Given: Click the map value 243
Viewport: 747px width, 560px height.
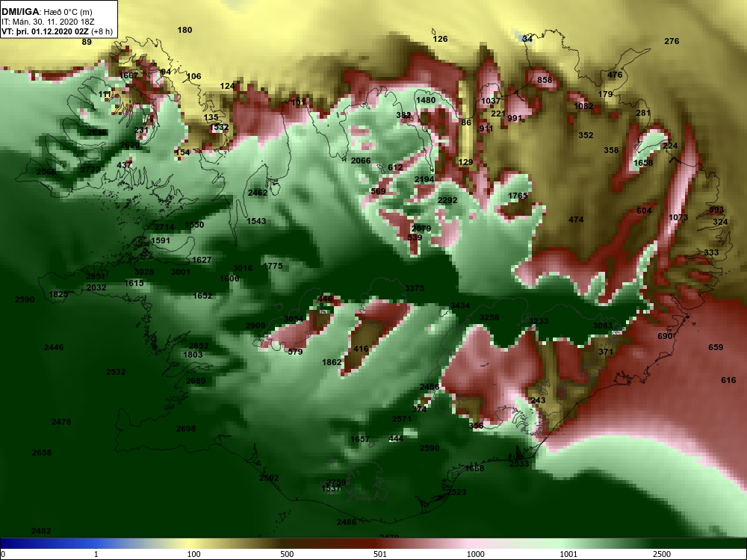Looking at the screenshot, I should coord(538,400).
